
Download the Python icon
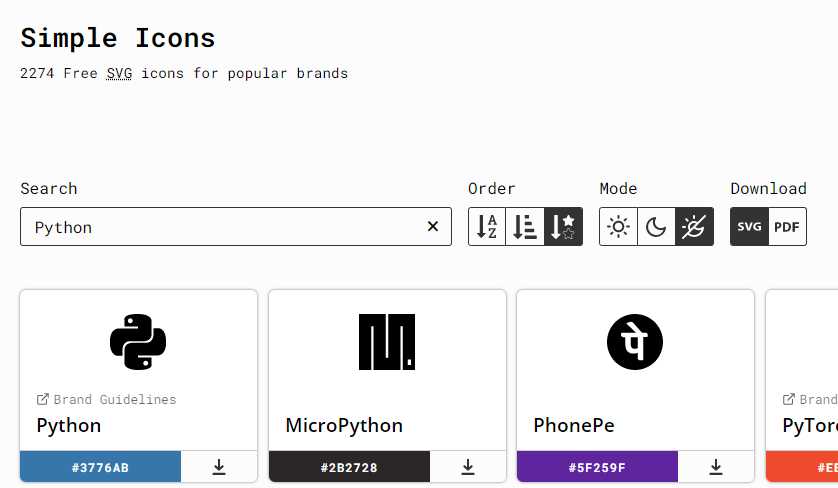[219, 467]
